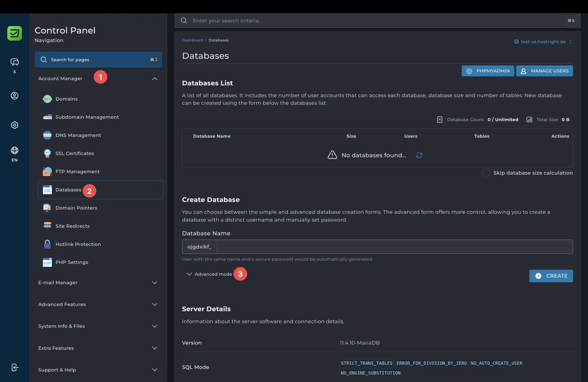Open the test-us.hostright.de domain selector
The height and width of the screenshot is (382, 588).
(543, 42)
